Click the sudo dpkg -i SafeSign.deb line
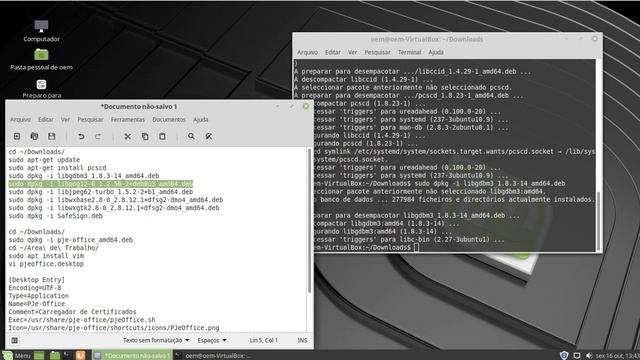Screen dimensions: 640x360 coord(56,216)
